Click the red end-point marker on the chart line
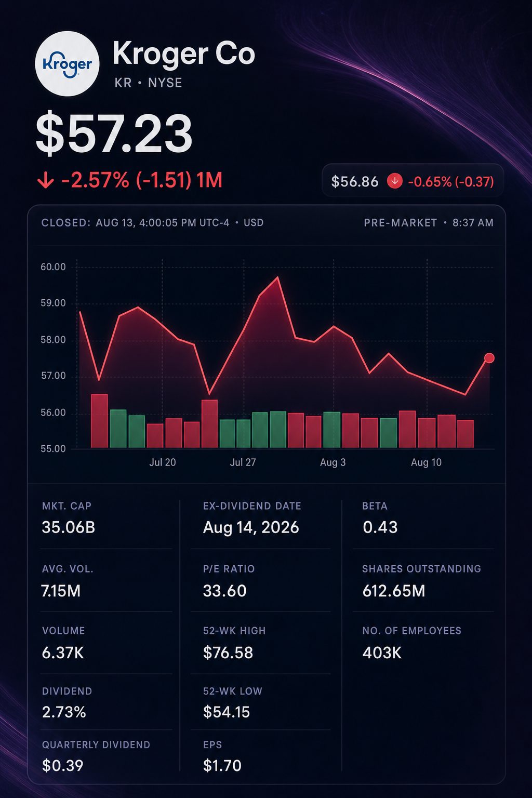This screenshot has width=532, height=798. tap(489, 358)
